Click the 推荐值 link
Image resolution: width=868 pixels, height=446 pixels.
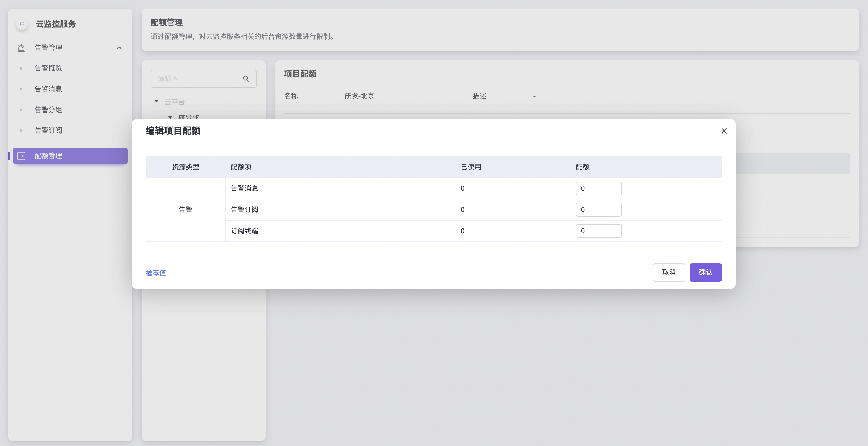click(156, 273)
